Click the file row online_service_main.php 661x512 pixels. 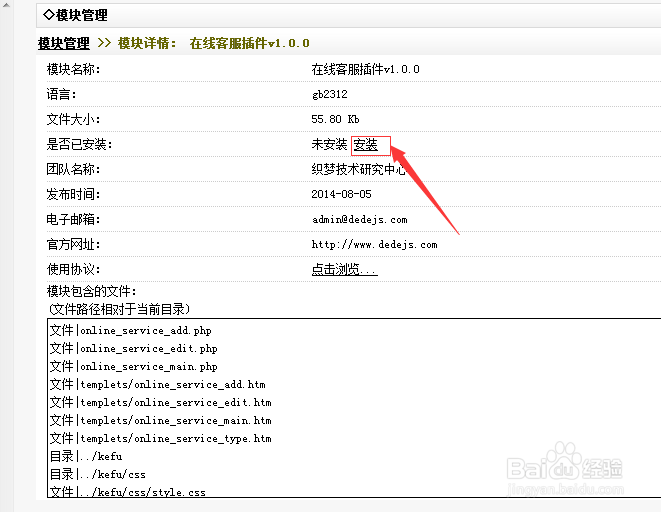[x=134, y=367]
